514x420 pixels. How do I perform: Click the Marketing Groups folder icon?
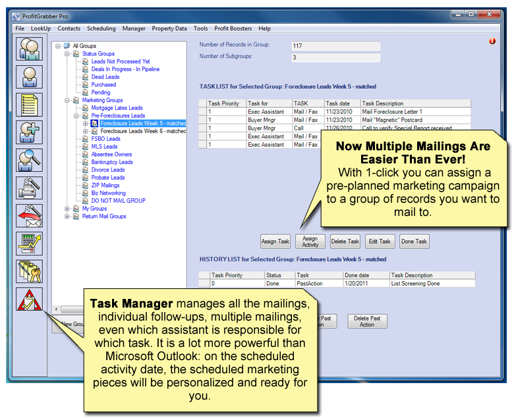[x=76, y=100]
